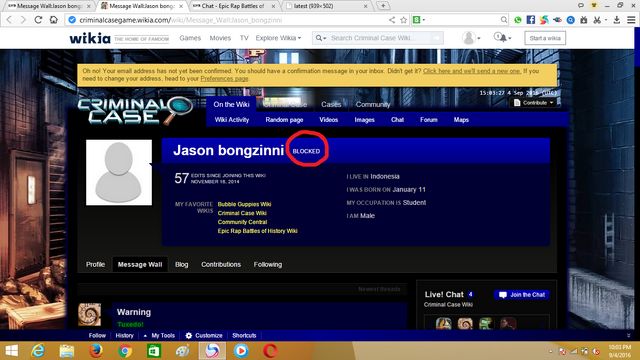
Task: Open Epic Rap Battles of History Wiki link
Action: (x=258, y=231)
